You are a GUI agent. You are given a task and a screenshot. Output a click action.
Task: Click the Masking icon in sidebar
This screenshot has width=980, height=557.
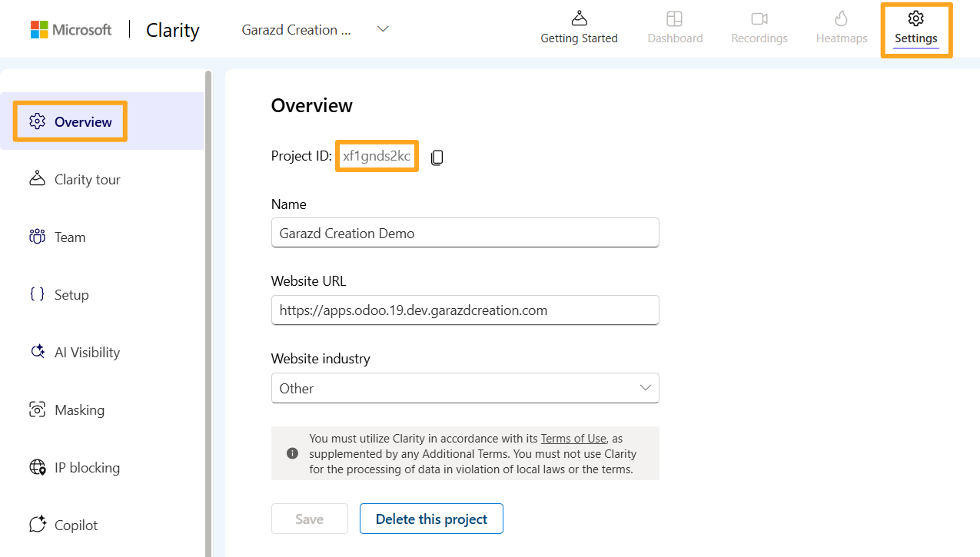click(x=37, y=409)
